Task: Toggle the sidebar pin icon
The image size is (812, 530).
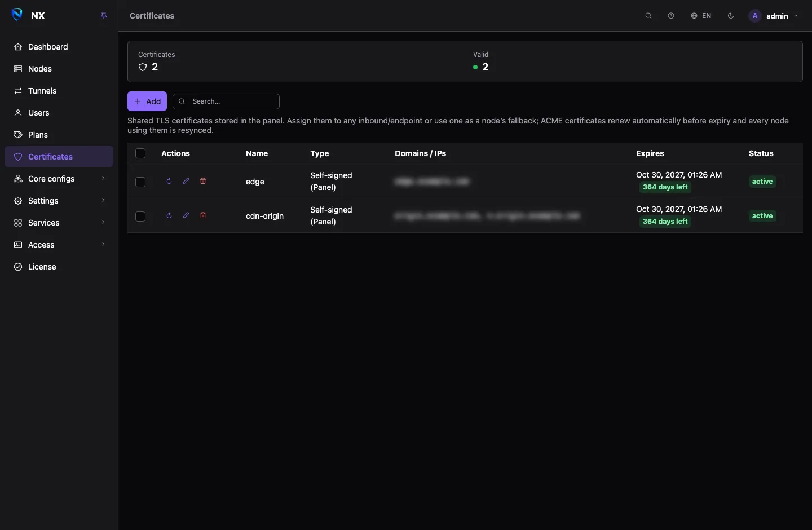Action: pyautogui.click(x=104, y=16)
